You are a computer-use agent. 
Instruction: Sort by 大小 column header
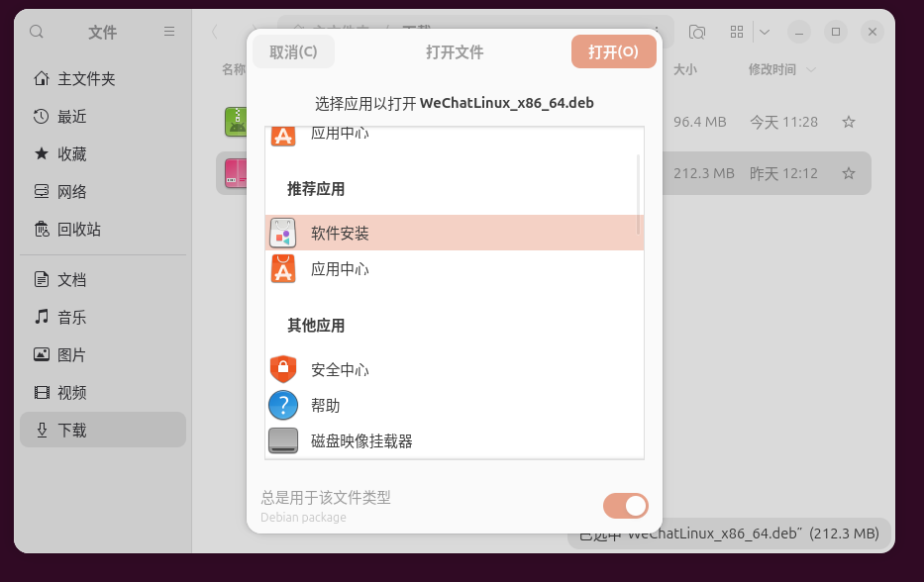pyautogui.click(x=685, y=69)
